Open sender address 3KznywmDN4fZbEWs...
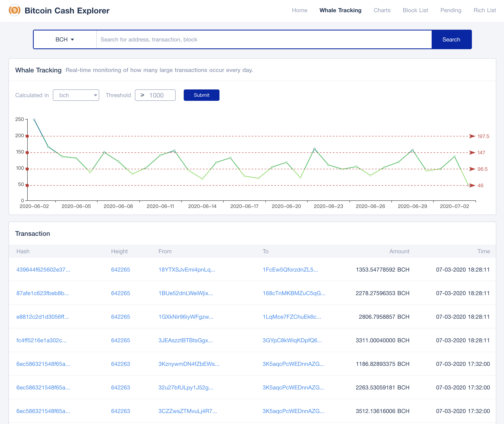Viewport: 504px width, 424px height. tap(189, 364)
